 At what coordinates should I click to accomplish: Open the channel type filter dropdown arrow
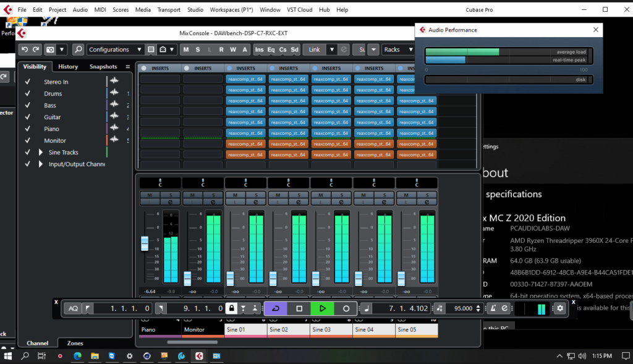(172, 49)
